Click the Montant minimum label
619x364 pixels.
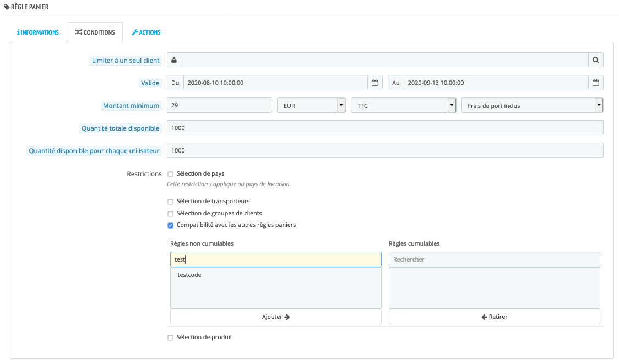coord(131,105)
